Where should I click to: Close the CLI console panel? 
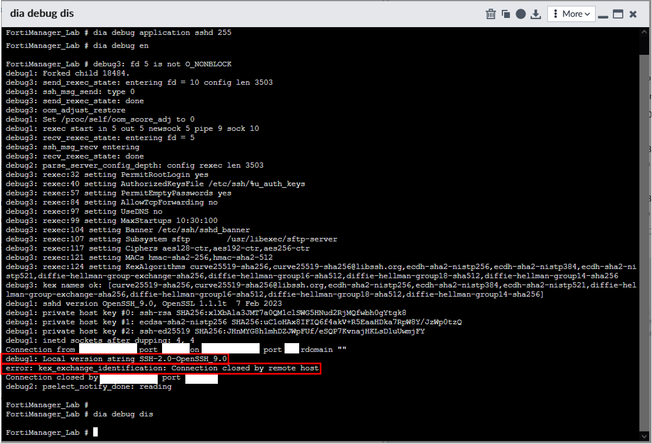(633, 14)
